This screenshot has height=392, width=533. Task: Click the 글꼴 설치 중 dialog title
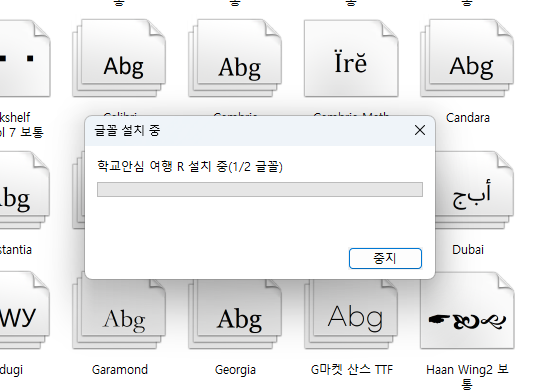point(127,130)
